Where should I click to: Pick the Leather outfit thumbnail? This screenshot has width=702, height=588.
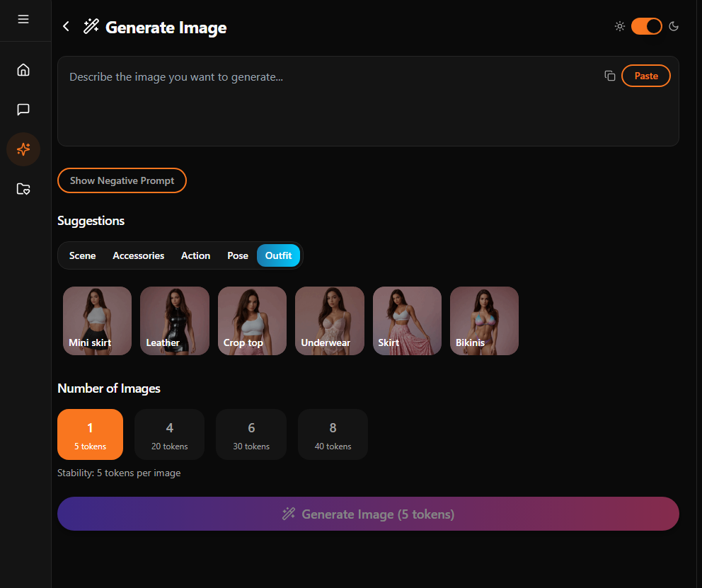pyautogui.click(x=175, y=321)
